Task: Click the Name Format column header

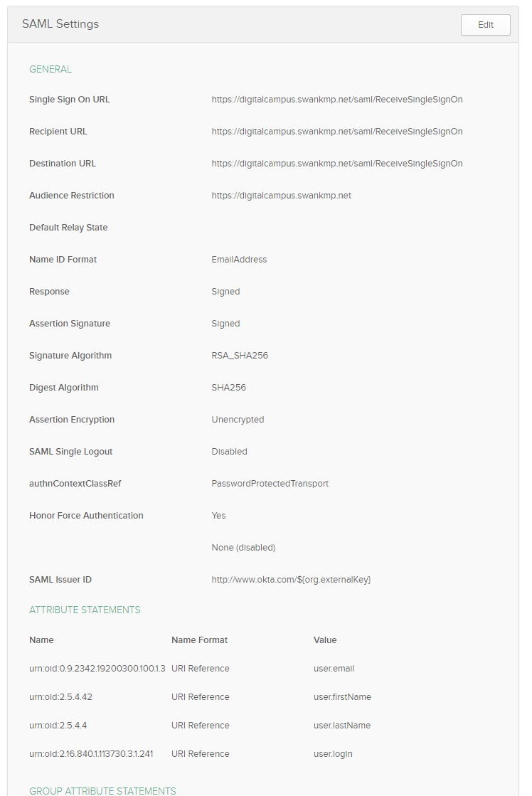Action: tap(199, 640)
